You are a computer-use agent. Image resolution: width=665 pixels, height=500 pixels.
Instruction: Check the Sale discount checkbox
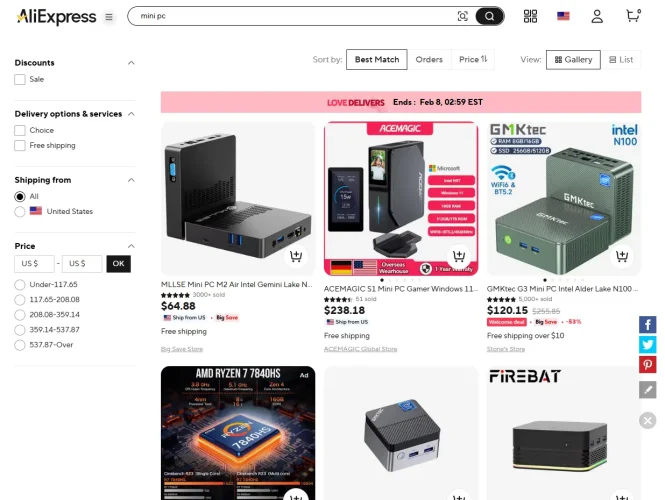click(20, 79)
